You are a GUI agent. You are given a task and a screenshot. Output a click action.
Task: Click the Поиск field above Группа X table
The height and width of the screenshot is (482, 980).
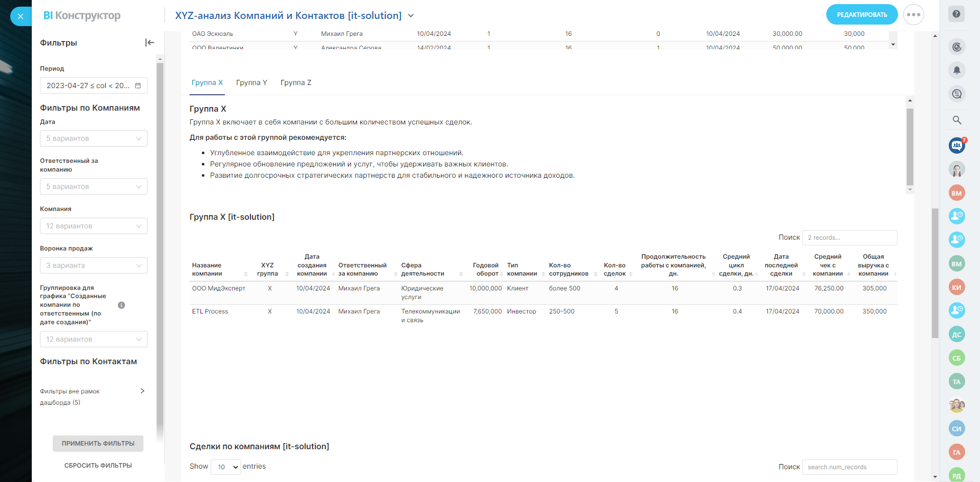849,238
